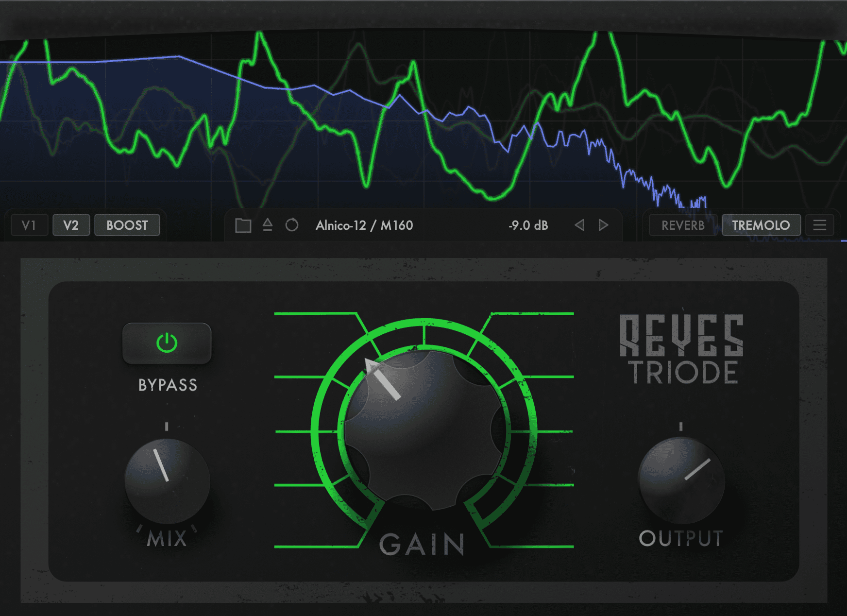Go to next cabinet with right arrow
The image size is (847, 616).
coord(603,225)
